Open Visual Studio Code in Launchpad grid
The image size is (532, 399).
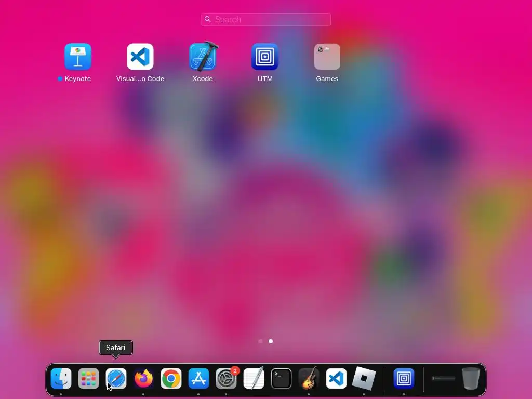pos(140,57)
